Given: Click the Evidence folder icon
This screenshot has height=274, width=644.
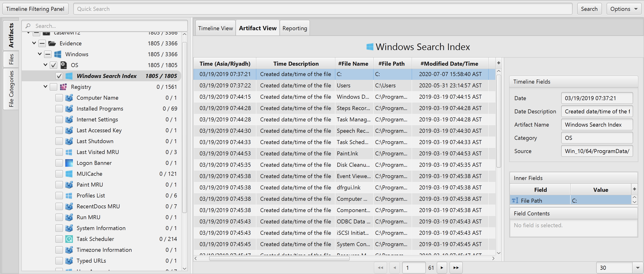Looking at the screenshot, I should (52, 43).
